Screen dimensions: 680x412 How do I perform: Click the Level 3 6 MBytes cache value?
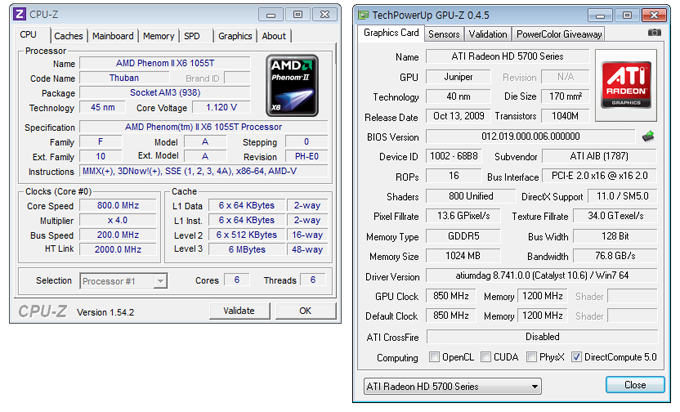tap(247, 250)
